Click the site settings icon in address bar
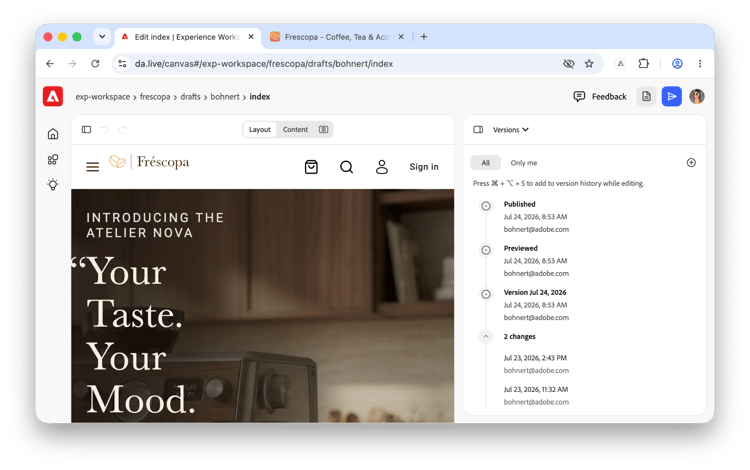Image resolution: width=750 pixels, height=470 pixels. [122, 64]
